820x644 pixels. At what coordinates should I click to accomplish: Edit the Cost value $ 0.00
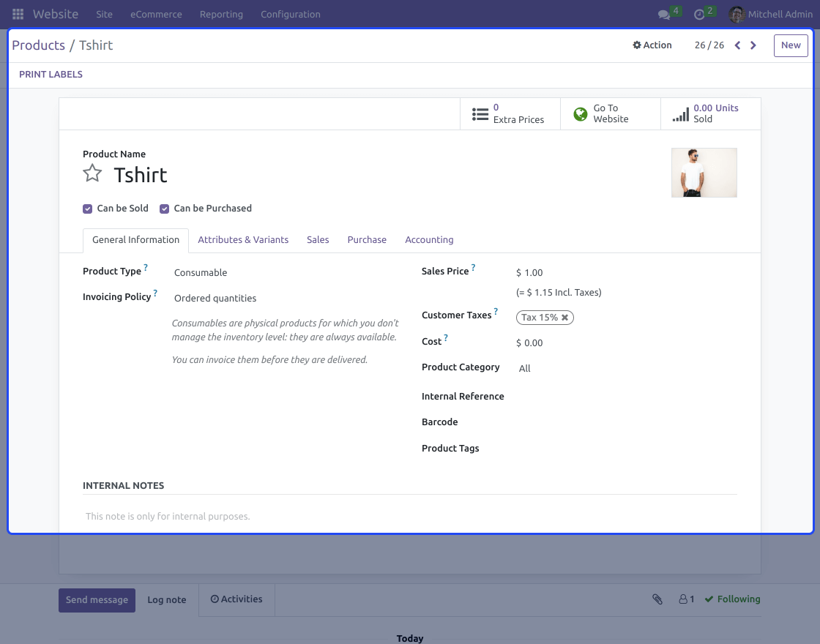click(x=529, y=343)
